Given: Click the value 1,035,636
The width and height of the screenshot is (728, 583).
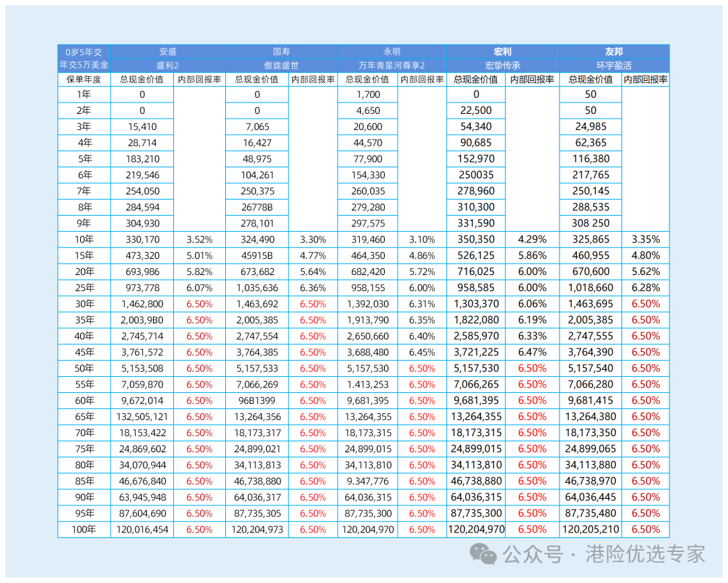Looking at the screenshot, I should pos(257,288).
